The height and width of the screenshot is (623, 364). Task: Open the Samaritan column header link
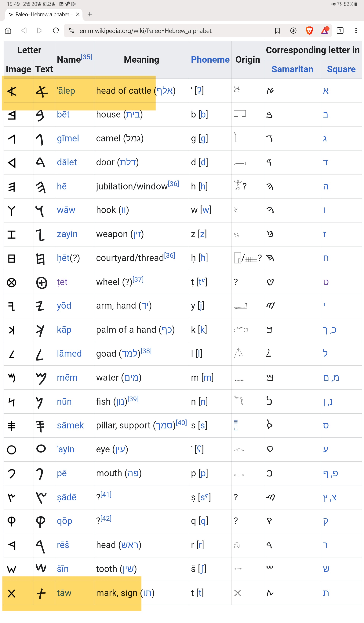pyautogui.click(x=292, y=69)
